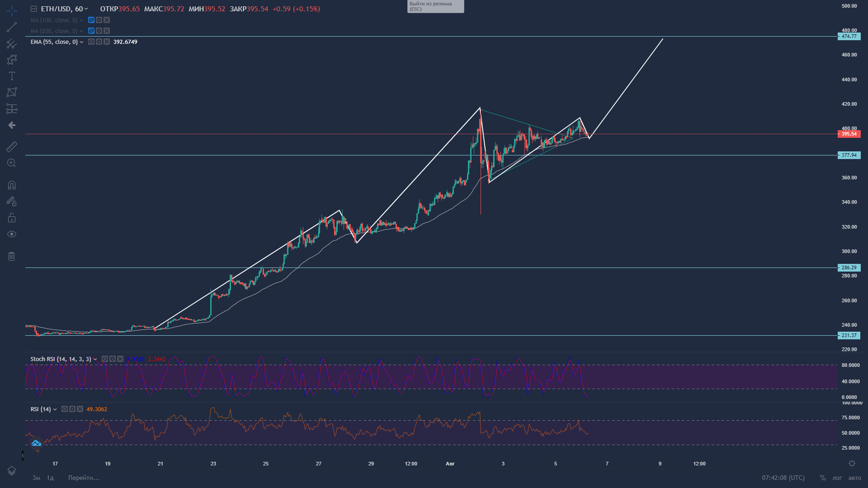Select the text annotation tool
The width and height of the screenshot is (868, 488).
pyautogui.click(x=12, y=76)
